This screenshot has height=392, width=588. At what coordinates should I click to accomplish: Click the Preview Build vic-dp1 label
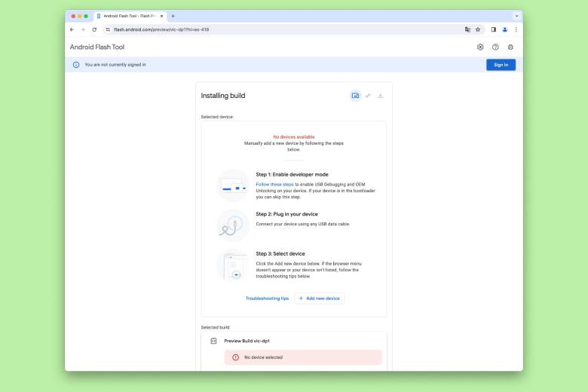pyautogui.click(x=247, y=341)
